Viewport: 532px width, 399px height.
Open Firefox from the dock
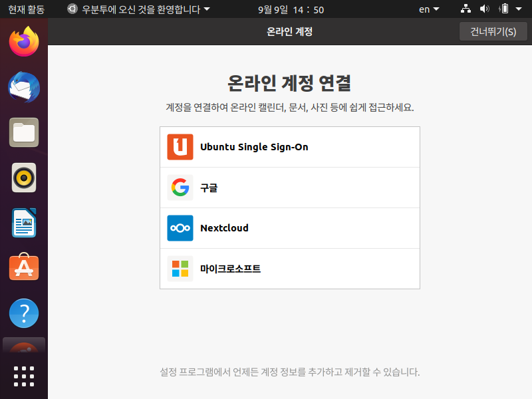pos(24,42)
